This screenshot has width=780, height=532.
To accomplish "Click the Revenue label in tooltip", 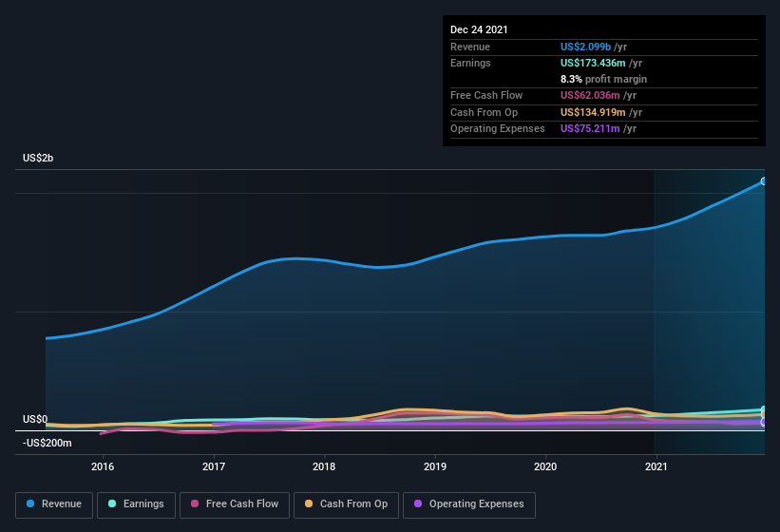I will click(470, 47).
